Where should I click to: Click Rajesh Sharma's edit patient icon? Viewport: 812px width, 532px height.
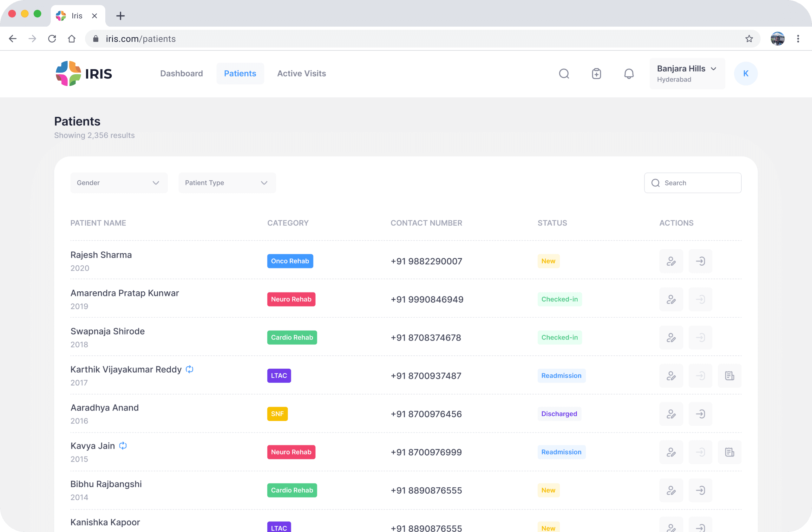tap(671, 261)
